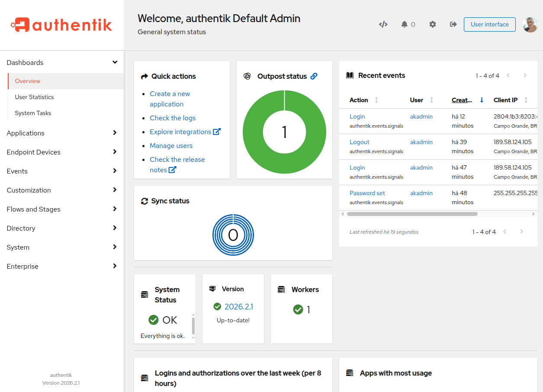Sort events by Action column icon
This screenshot has width=543, height=392.
(376, 100)
